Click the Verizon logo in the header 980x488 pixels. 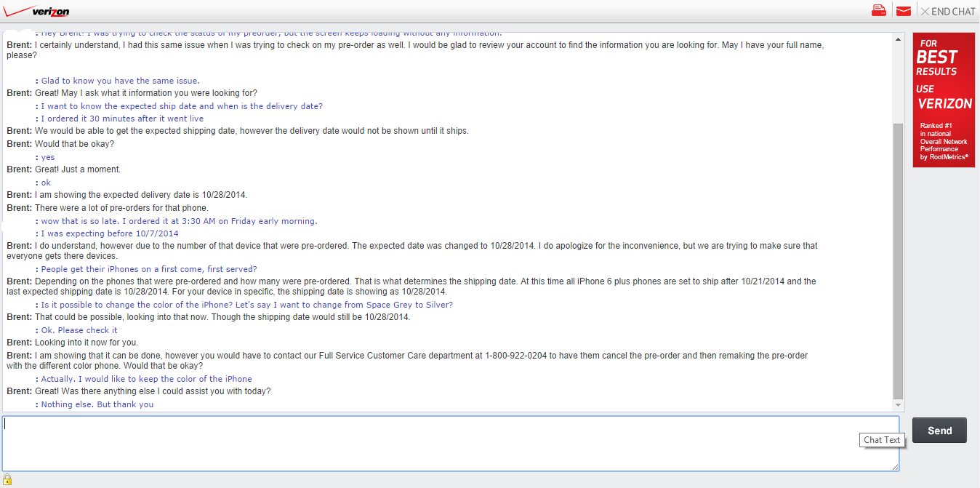pyautogui.click(x=37, y=11)
